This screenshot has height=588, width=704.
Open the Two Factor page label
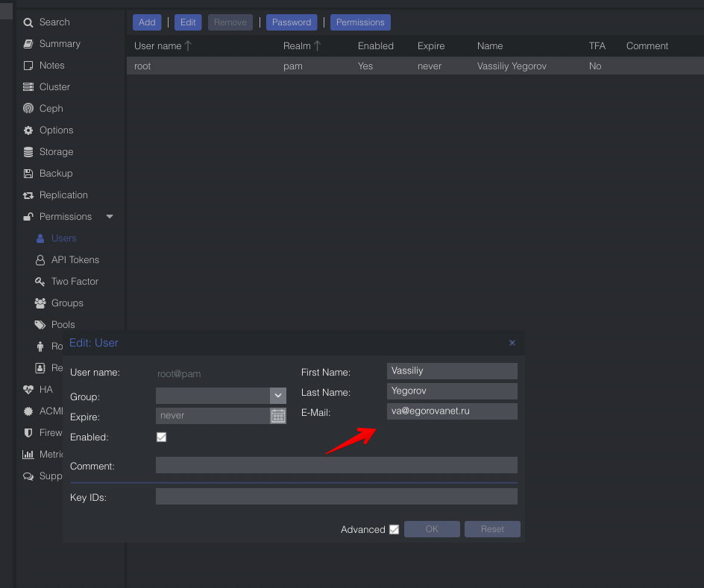point(75,281)
